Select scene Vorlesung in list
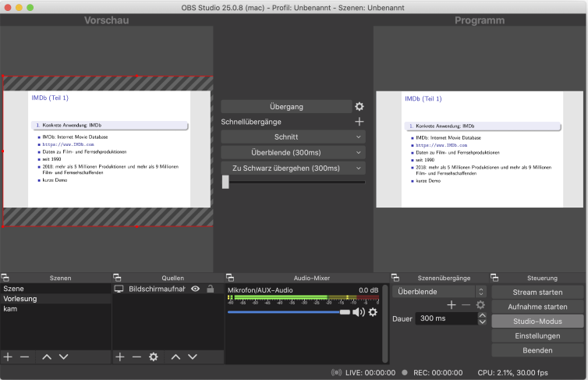Image resolution: width=588 pixels, height=380 pixels. pyautogui.click(x=55, y=299)
